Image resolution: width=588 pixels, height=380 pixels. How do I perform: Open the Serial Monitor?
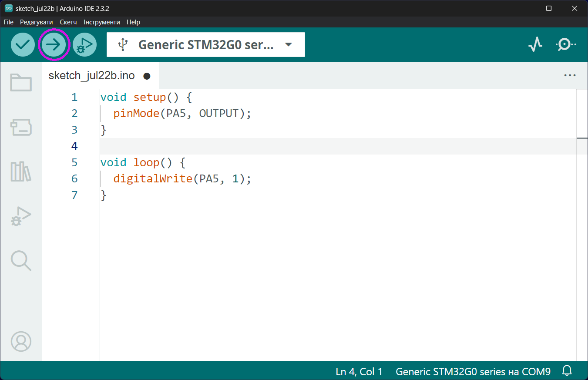pos(565,44)
